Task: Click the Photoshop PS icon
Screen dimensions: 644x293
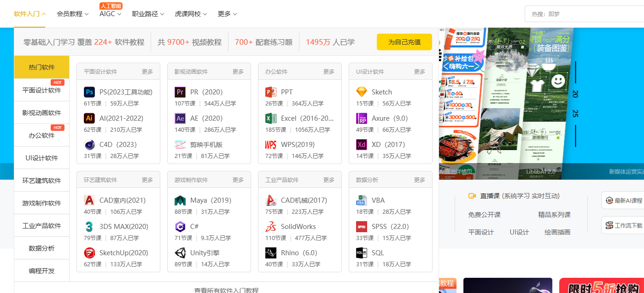Action: click(89, 92)
